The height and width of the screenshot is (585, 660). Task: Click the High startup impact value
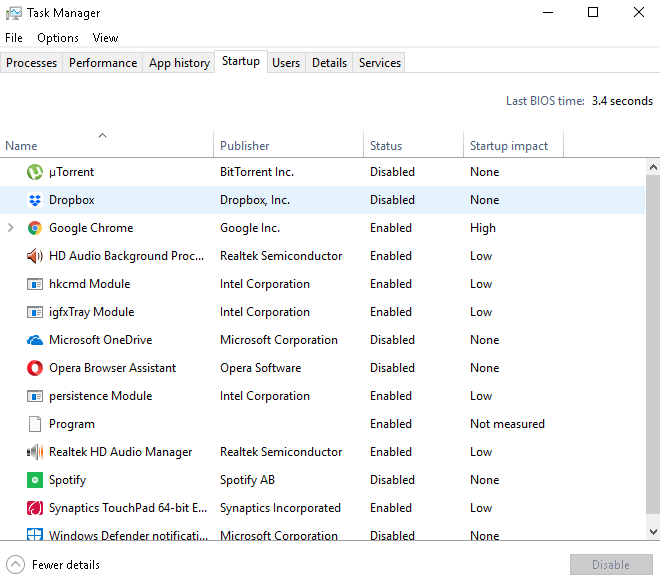coord(483,228)
